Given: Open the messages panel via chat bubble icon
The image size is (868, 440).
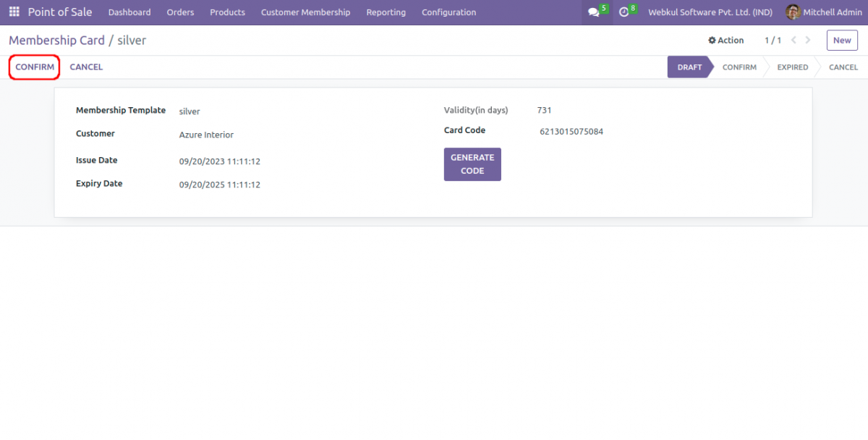Looking at the screenshot, I should point(595,12).
